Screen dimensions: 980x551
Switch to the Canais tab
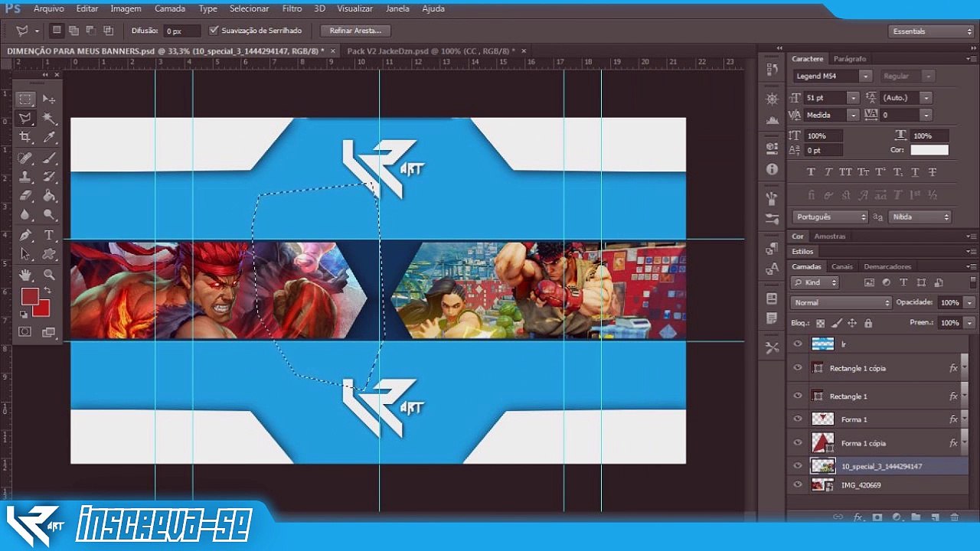point(842,266)
